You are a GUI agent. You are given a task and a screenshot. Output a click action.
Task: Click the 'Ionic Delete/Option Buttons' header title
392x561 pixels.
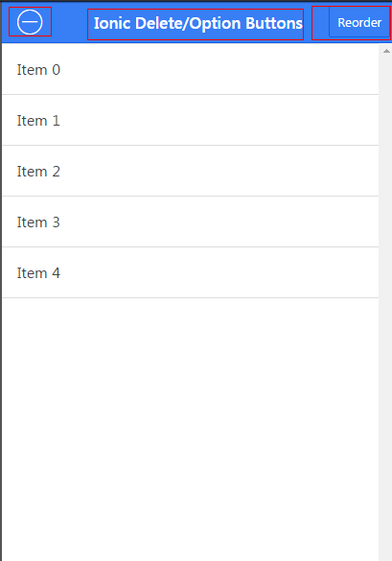tap(197, 24)
